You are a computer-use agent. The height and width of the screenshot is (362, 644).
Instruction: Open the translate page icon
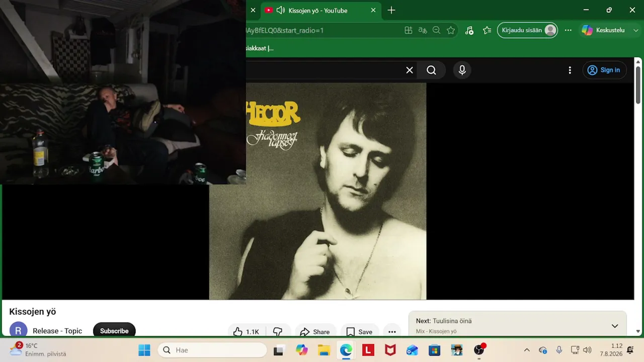click(423, 30)
